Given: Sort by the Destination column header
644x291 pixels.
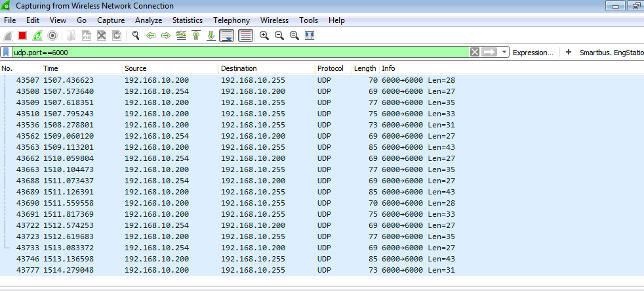Looking at the screenshot, I should tap(267, 68).
